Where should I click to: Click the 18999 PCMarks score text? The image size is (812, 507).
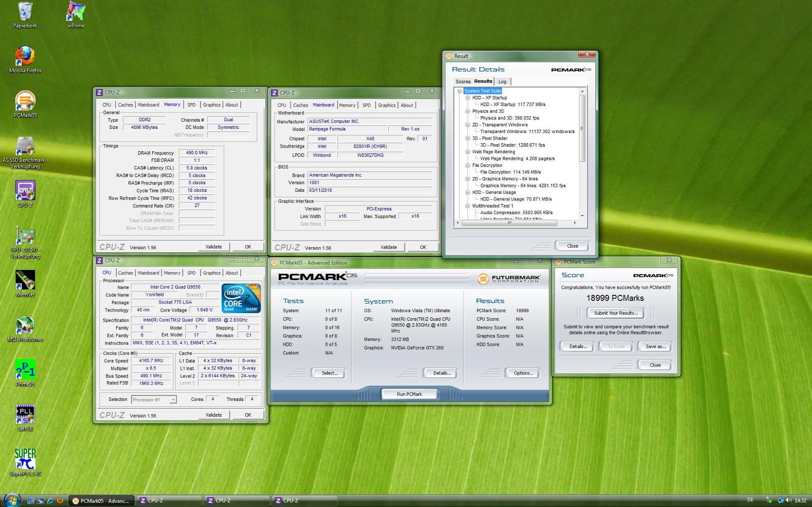click(x=615, y=298)
